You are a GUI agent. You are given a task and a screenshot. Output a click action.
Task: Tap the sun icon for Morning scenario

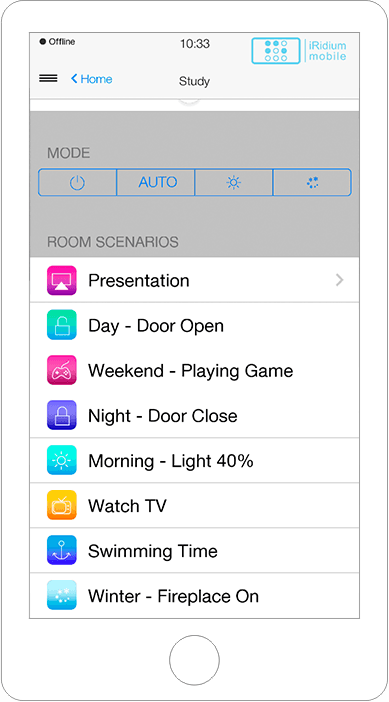click(x=62, y=460)
